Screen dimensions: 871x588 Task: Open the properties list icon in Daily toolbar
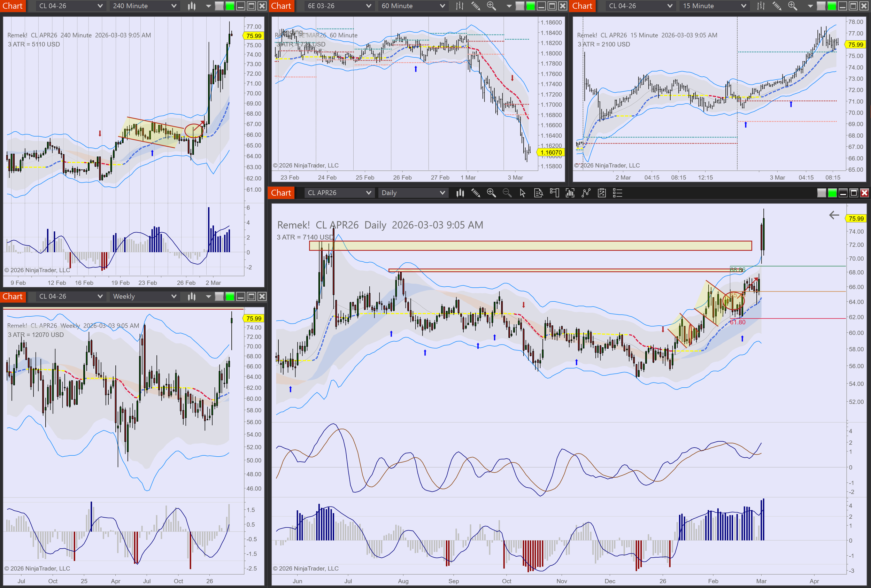point(617,193)
